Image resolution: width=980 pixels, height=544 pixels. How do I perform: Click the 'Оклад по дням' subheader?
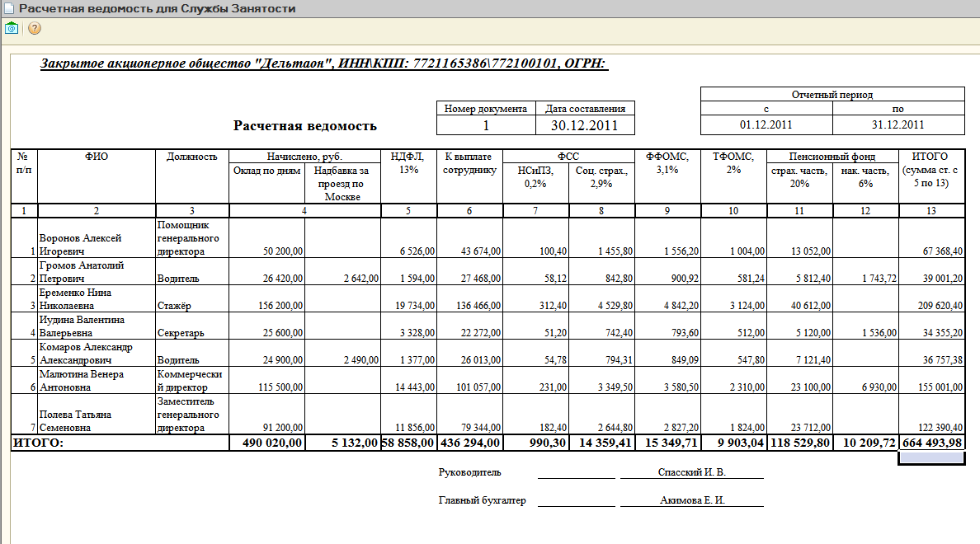267,183
